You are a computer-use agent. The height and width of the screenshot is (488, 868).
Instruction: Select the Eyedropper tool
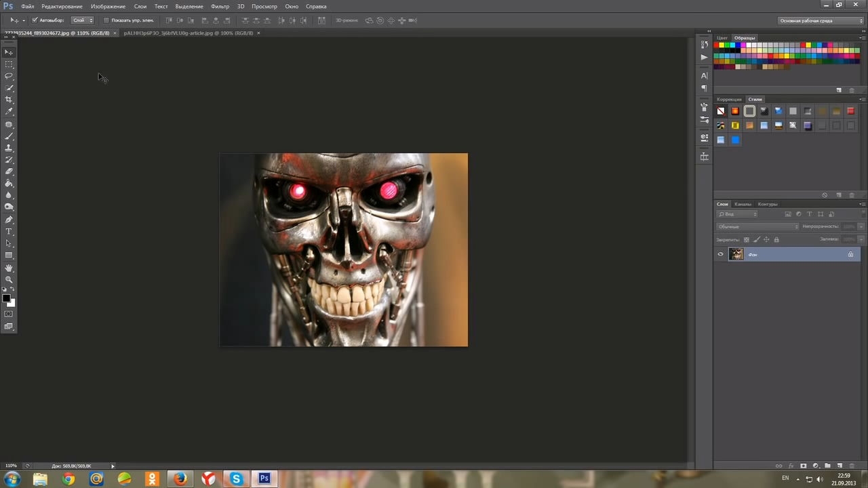pyautogui.click(x=9, y=111)
